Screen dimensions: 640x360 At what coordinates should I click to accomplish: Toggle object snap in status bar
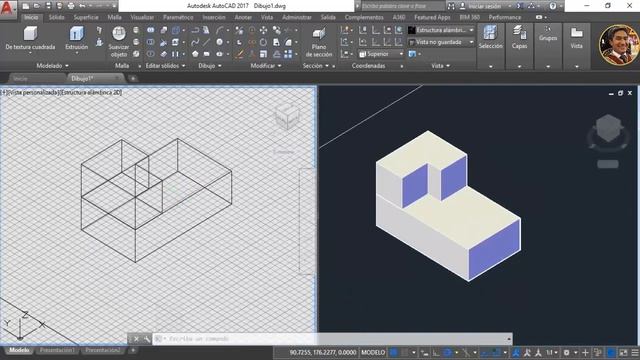[x=496, y=352]
